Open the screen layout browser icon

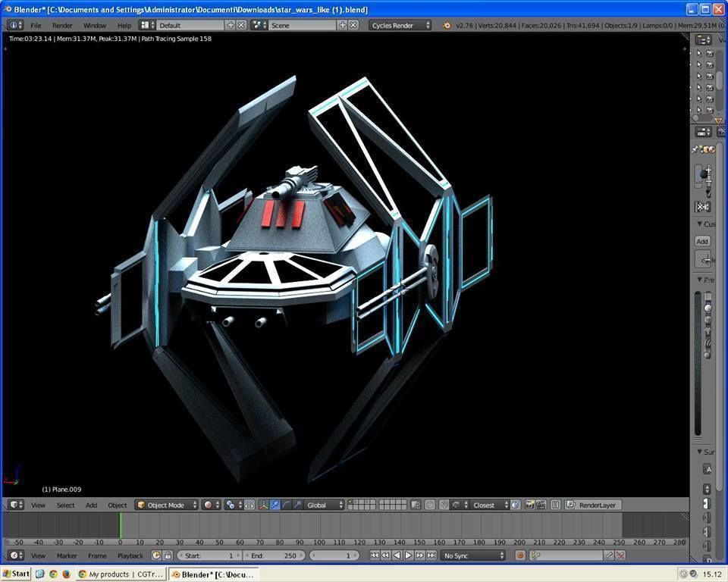point(148,25)
